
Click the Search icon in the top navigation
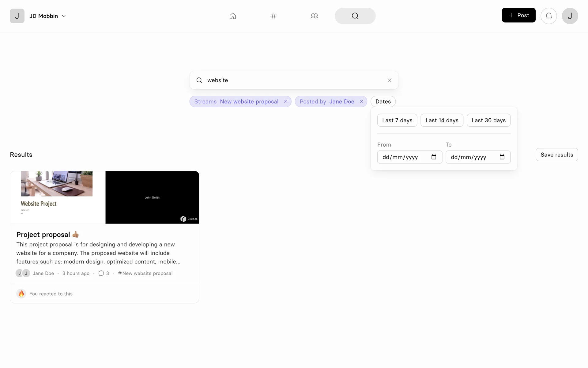[x=355, y=16]
